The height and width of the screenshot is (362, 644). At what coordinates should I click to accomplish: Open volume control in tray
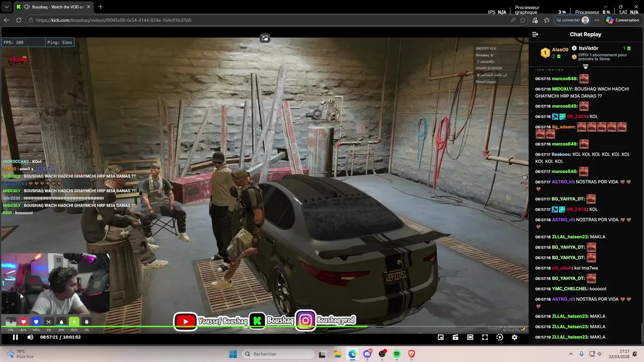[601, 354]
